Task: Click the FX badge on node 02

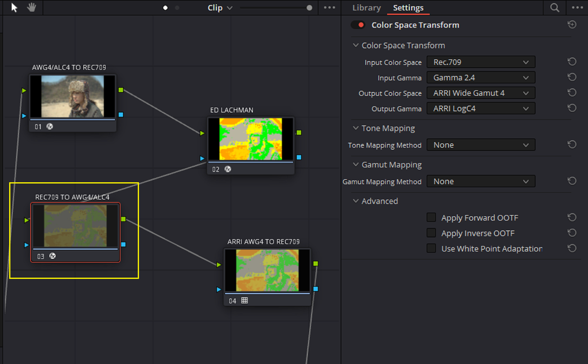Action: (227, 169)
